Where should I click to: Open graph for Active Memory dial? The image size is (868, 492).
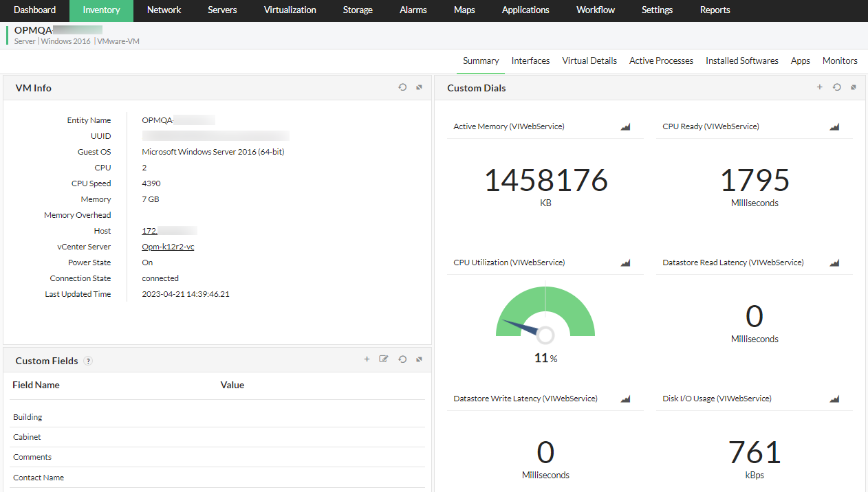click(625, 127)
